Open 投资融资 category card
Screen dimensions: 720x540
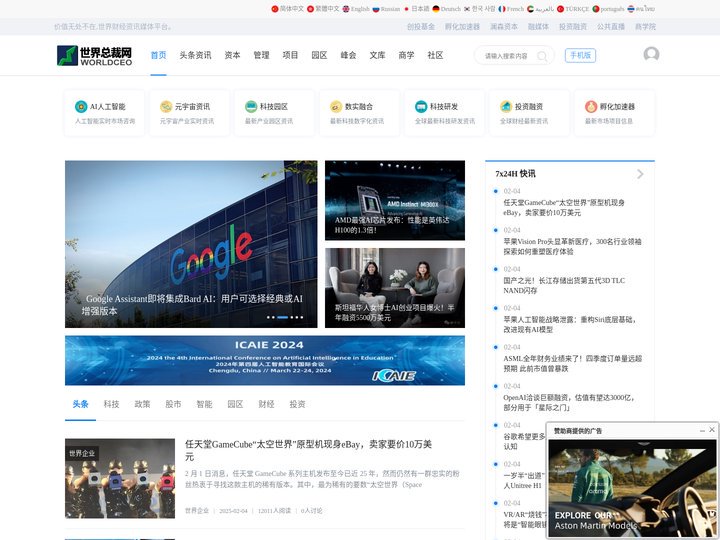(529, 113)
